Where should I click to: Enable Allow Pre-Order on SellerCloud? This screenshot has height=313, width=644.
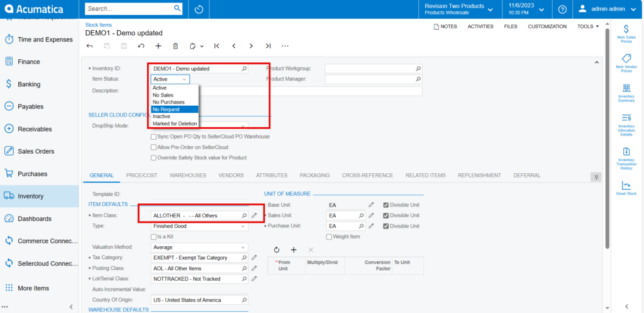point(153,147)
